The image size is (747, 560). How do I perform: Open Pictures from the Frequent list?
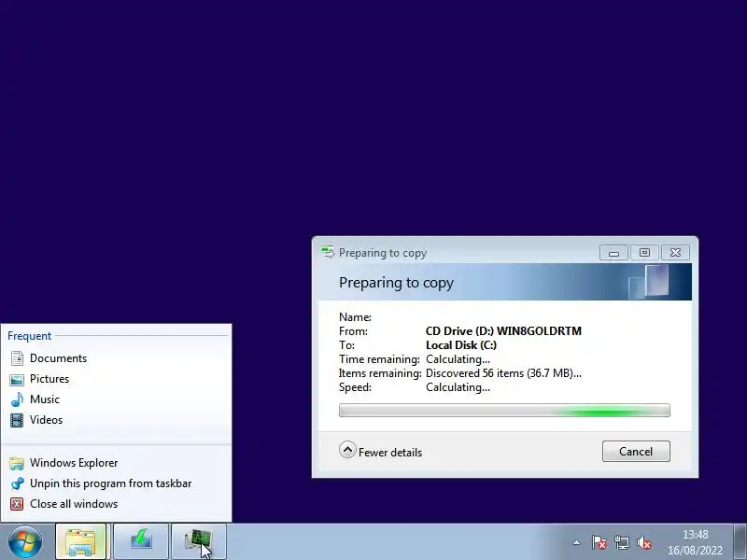tap(116, 379)
